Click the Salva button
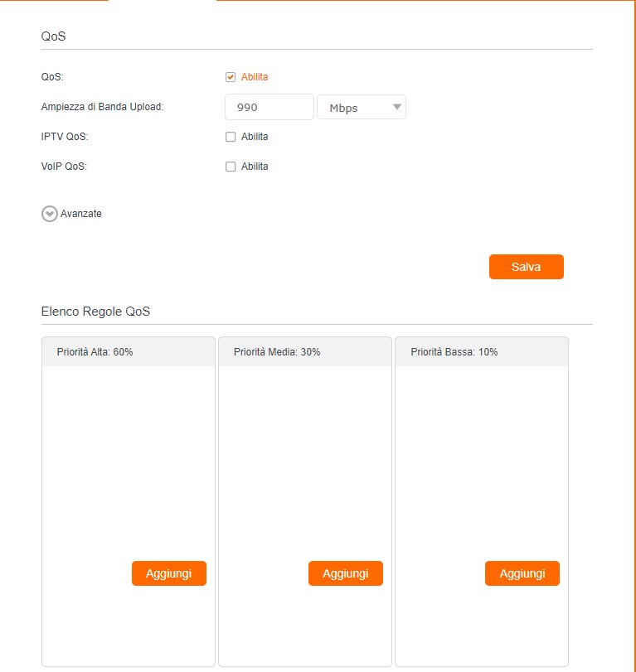 pyautogui.click(x=526, y=267)
